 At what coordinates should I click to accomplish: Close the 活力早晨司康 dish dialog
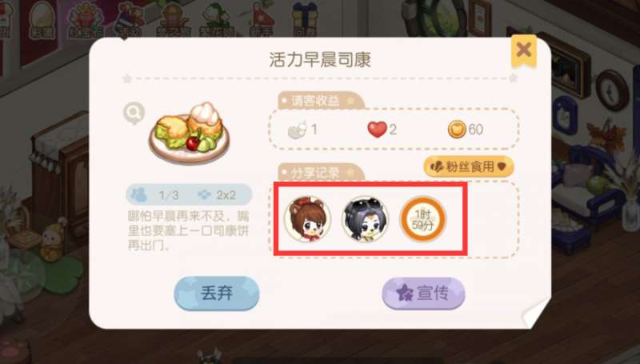524,50
